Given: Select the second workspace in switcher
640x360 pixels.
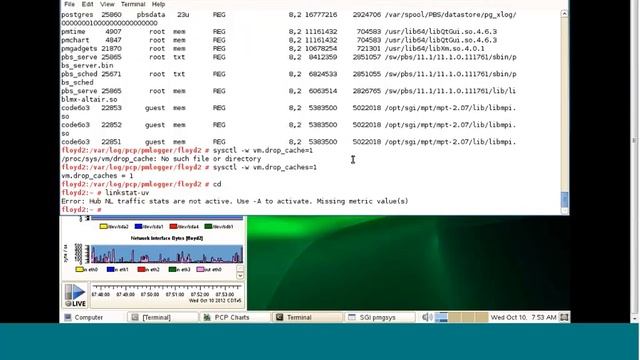Looking at the screenshot, I should 455,317.
